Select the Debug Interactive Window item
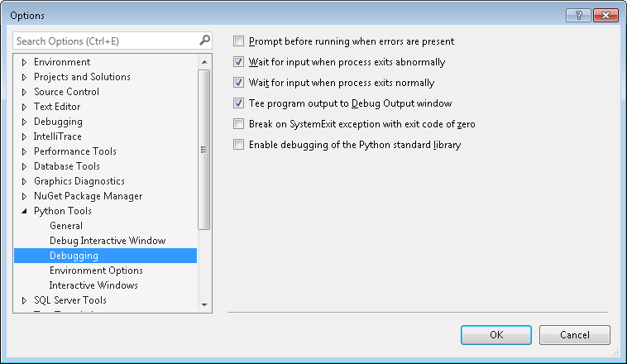627x364 pixels. [108, 241]
